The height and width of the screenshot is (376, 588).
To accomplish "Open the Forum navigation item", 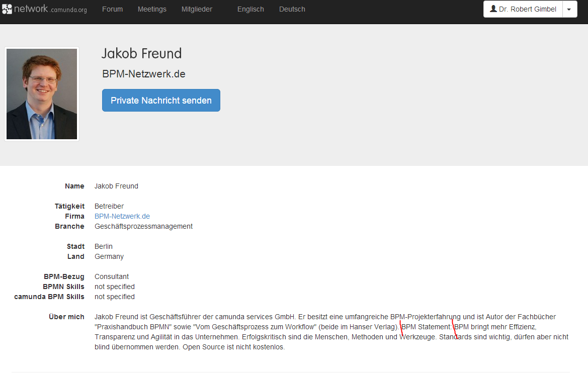I will (112, 9).
